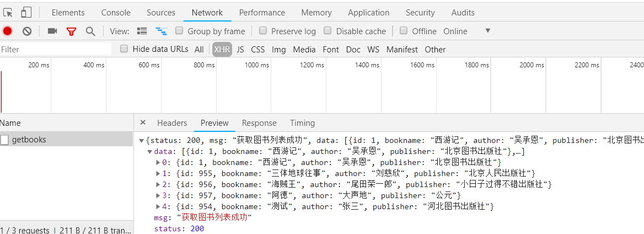Collapse the data array node
Viewport: 644px width, 234px height.
(x=149, y=152)
